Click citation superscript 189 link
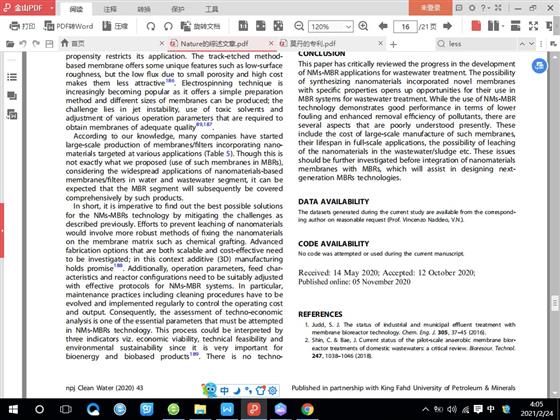The width and height of the screenshot is (560, 420). [x=194, y=354]
